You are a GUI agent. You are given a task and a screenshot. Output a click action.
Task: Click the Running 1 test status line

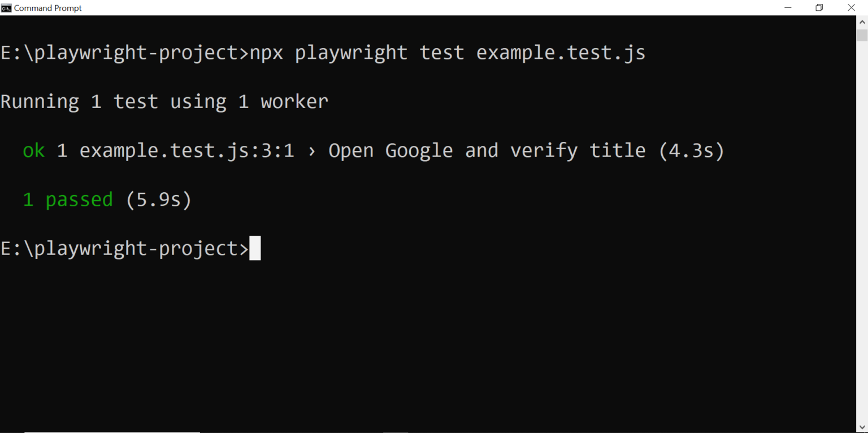tap(164, 101)
